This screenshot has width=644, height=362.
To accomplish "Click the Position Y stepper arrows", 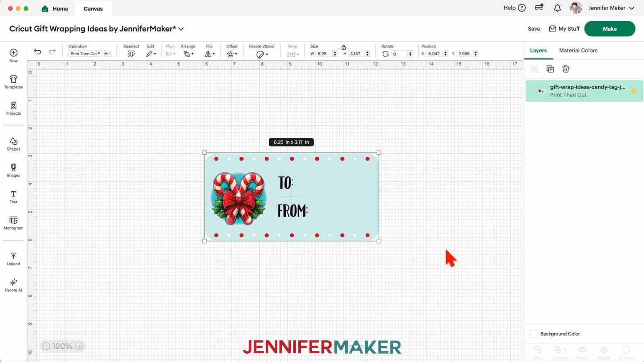I will pyautogui.click(x=476, y=54).
